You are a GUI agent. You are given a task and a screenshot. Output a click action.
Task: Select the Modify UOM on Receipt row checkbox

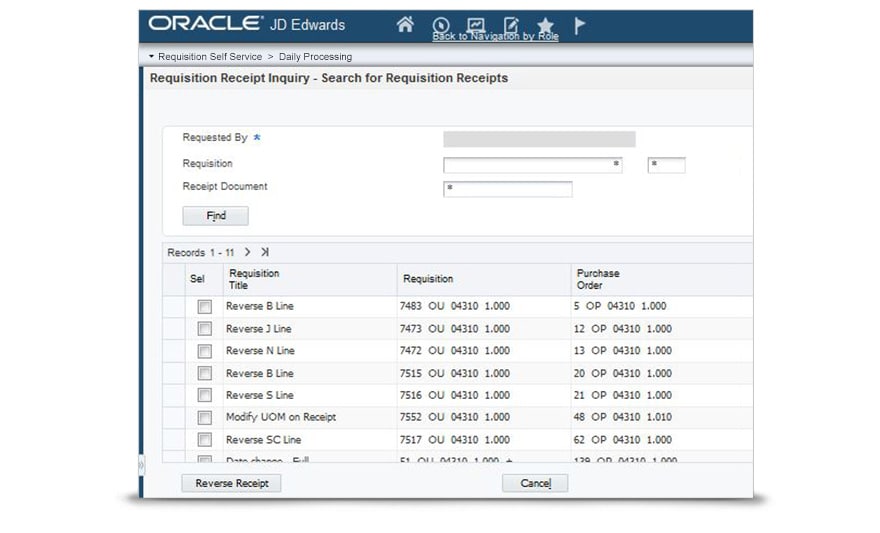click(204, 418)
